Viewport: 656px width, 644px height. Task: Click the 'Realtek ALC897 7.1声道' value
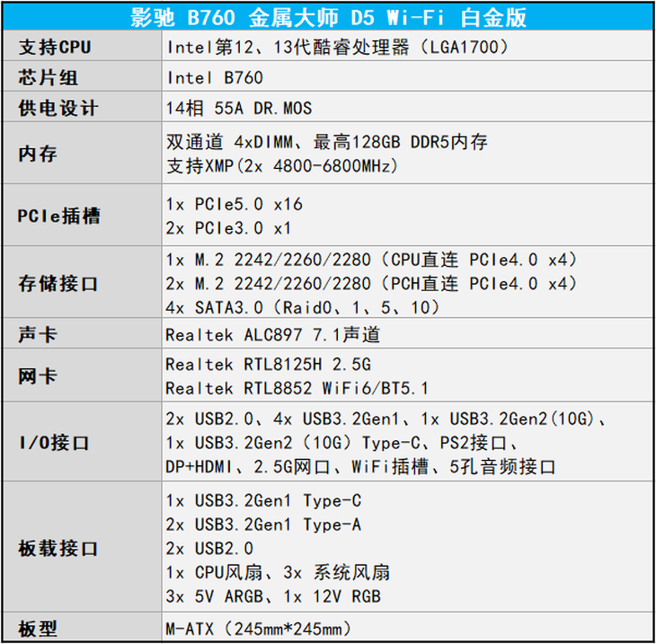pyautogui.click(x=273, y=335)
